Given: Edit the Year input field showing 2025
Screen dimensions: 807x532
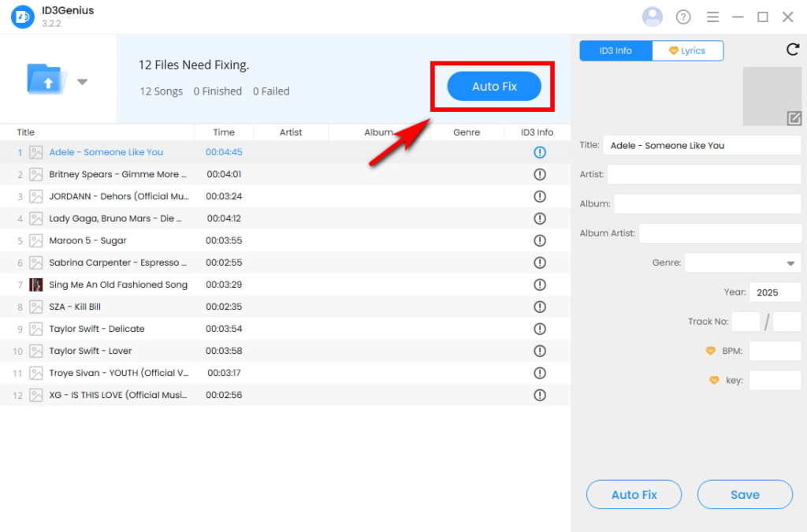Looking at the screenshot, I should click(x=775, y=292).
